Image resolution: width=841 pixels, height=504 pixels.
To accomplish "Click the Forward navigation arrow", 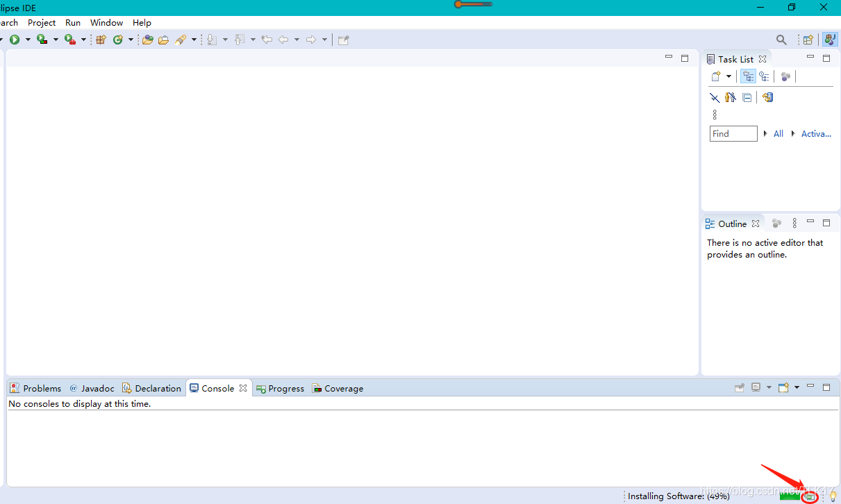I will pyautogui.click(x=311, y=40).
